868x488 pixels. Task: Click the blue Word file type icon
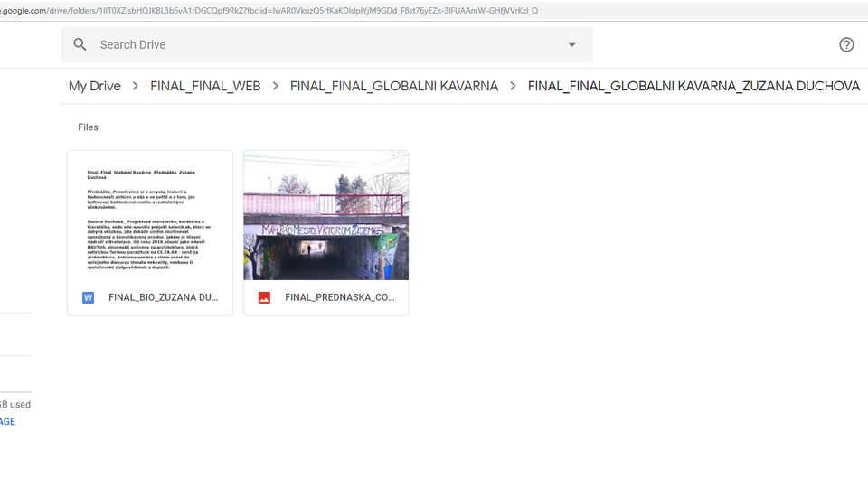88,297
